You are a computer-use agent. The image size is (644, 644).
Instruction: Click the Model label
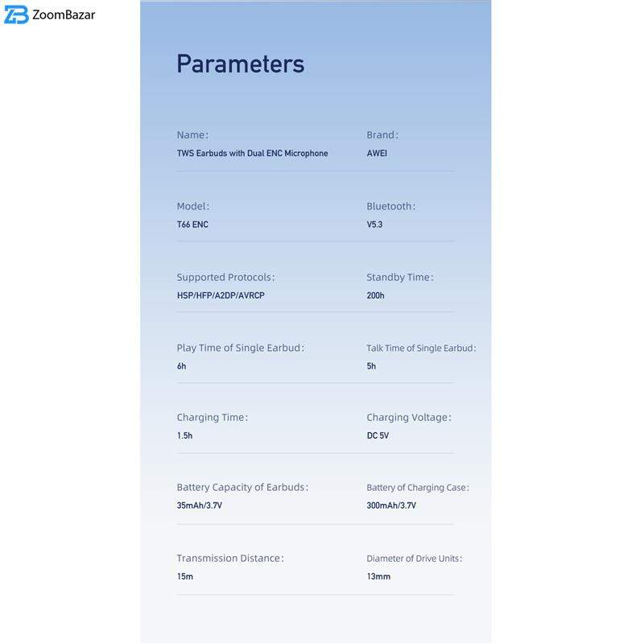click(193, 206)
